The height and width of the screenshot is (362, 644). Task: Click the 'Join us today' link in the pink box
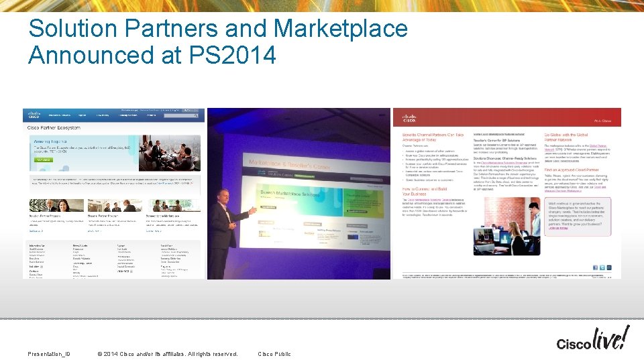[x=558, y=228]
